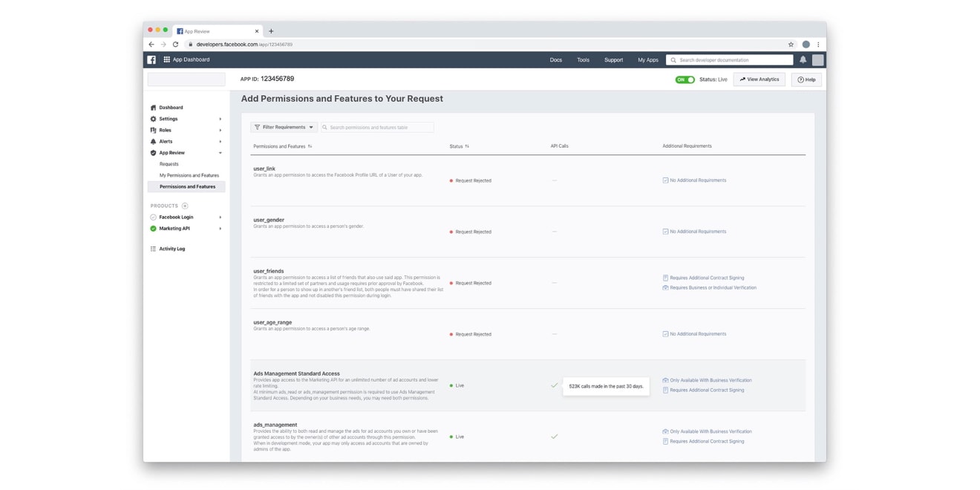This screenshot has width=980, height=490.
Task: Expand the Settings sidebar section
Action: (x=220, y=119)
